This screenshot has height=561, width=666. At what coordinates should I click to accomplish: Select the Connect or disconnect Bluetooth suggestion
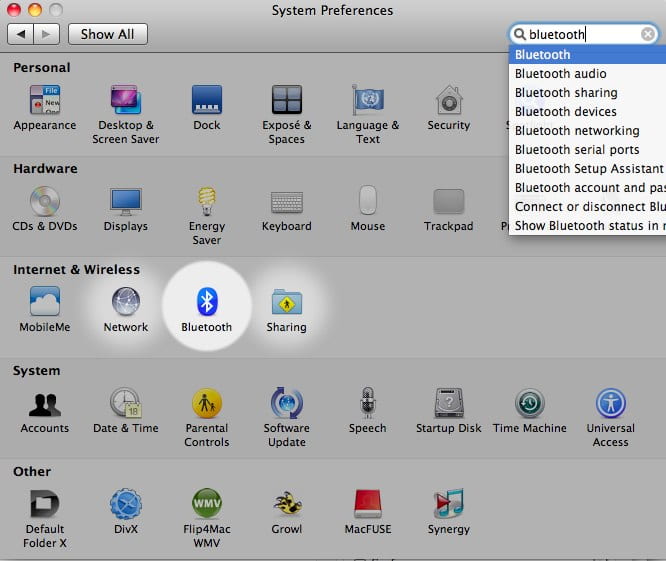click(x=587, y=206)
